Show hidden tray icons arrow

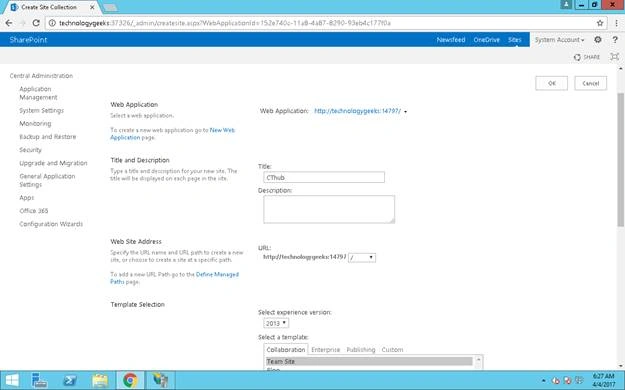tap(543, 381)
